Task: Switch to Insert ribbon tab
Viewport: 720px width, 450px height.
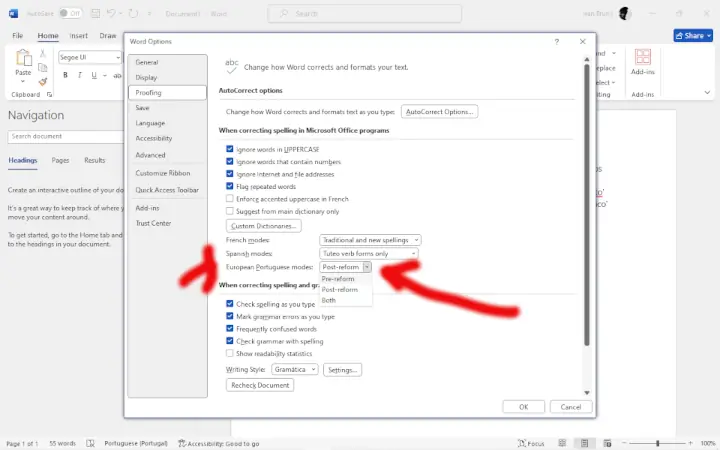Action: pos(79,35)
